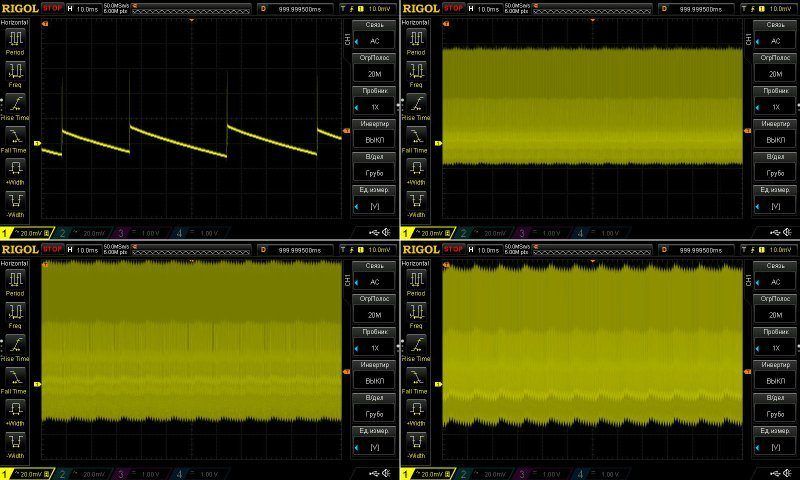Image resolution: width=800 pixels, height=480 pixels.
Task: Choose Rise Time icon in bottom-left scope
Action: coord(15,345)
